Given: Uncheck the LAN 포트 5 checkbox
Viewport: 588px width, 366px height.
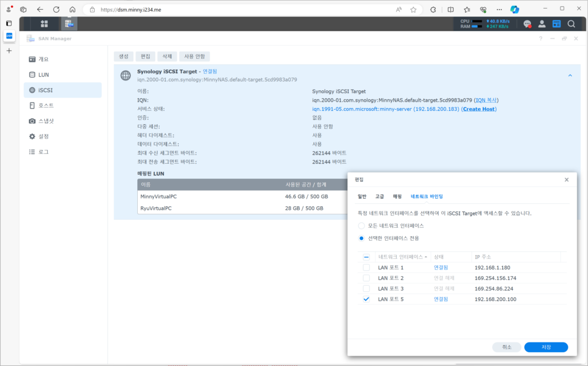Looking at the screenshot, I should (366, 299).
